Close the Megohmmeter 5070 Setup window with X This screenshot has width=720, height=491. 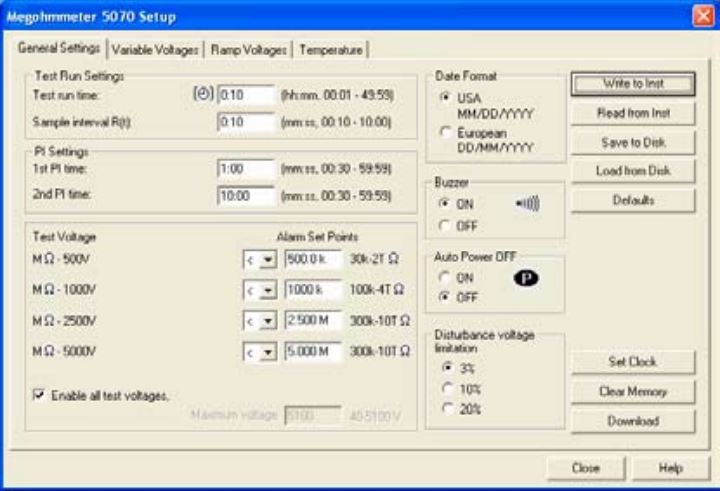coord(703,16)
